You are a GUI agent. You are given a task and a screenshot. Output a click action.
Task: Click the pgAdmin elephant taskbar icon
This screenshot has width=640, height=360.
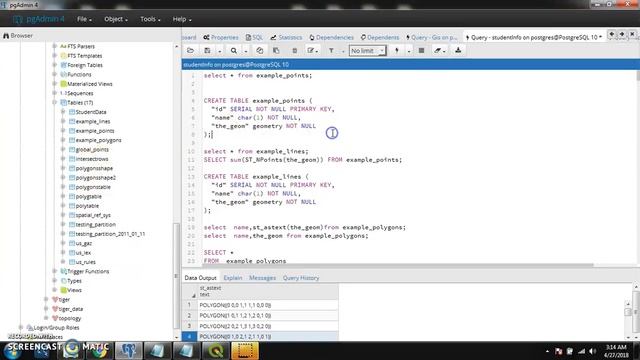(x=129, y=351)
